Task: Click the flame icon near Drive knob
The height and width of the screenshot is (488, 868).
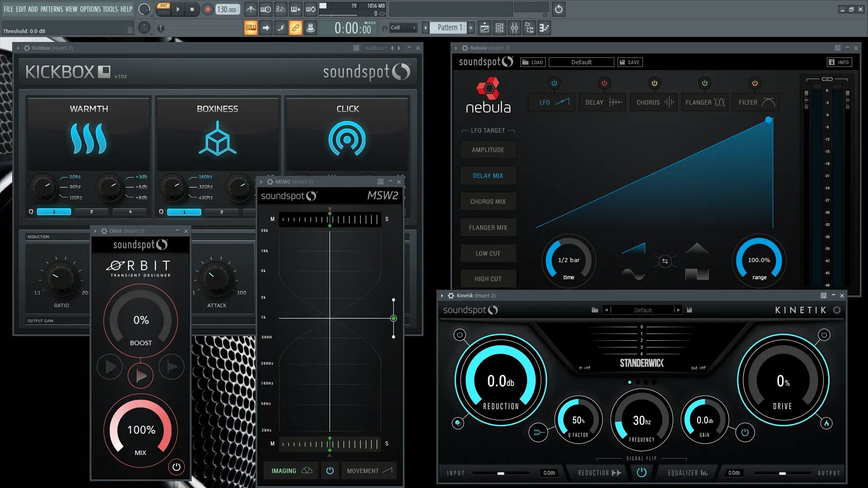Action: point(826,423)
